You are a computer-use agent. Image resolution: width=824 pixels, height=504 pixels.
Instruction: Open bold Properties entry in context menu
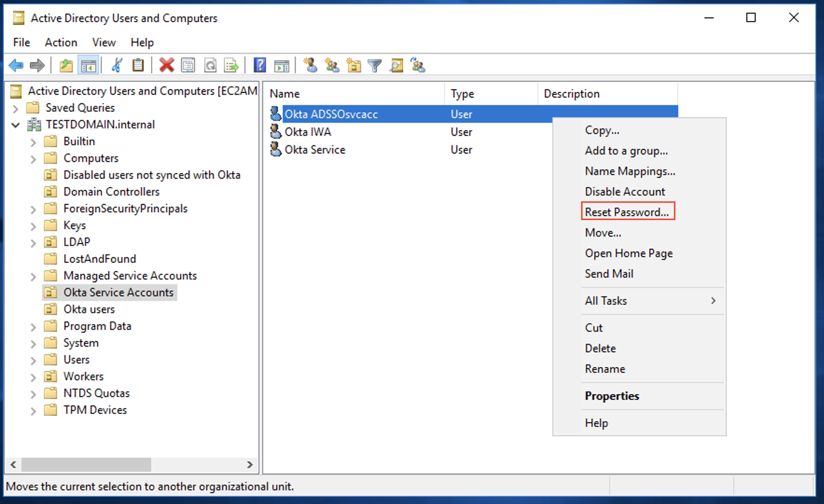tap(612, 396)
